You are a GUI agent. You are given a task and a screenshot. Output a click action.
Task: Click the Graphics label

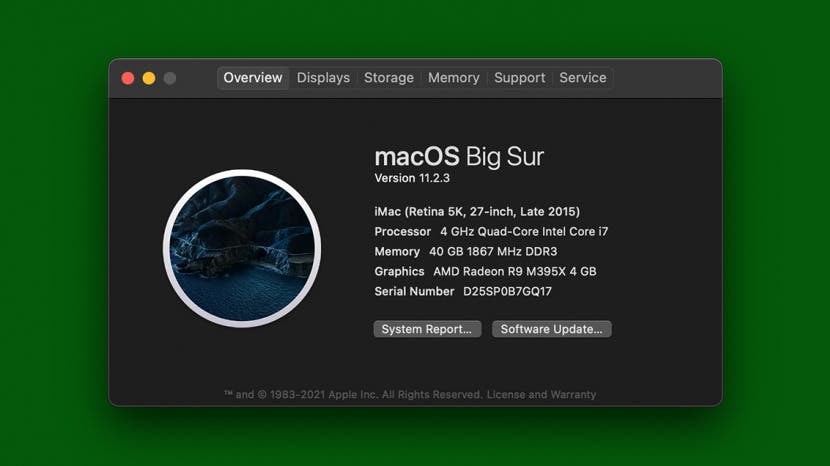tap(399, 271)
